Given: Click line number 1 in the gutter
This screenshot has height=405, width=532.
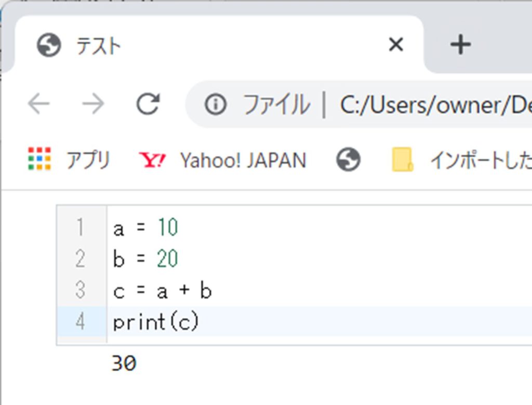Looking at the screenshot, I should click(x=80, y=228).
